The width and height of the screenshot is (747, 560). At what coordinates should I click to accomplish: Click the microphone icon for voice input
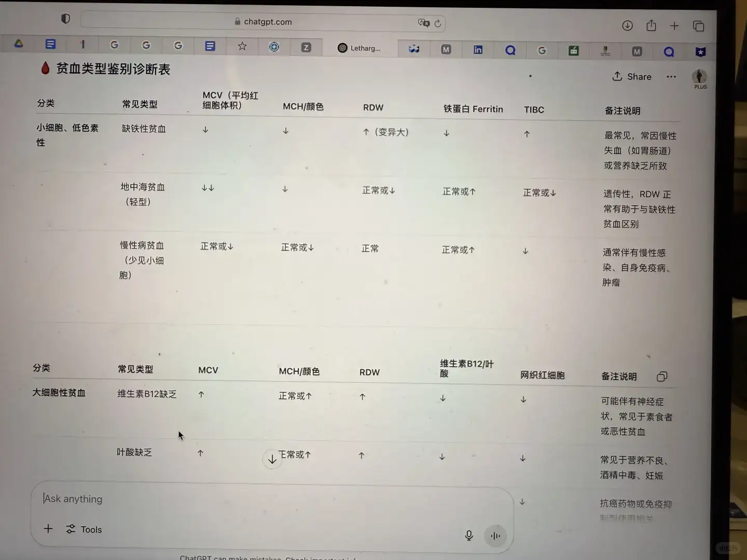tap(468, 535)
